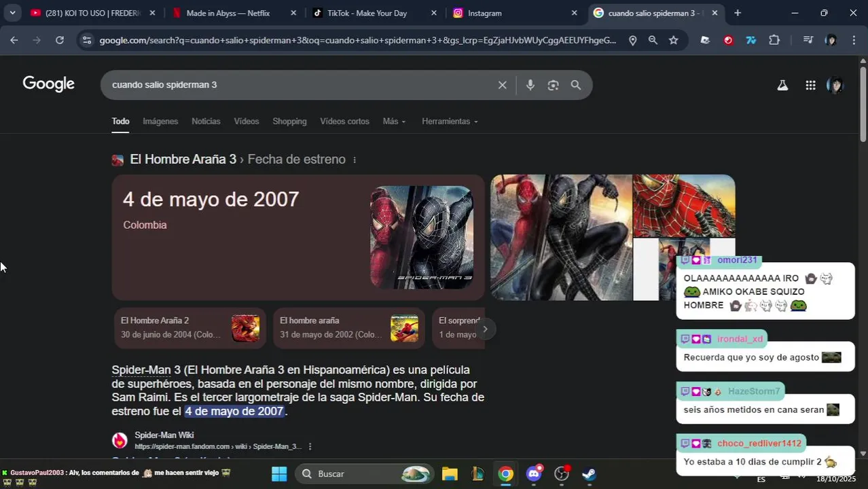Viewport: 868px width, 489px height.
Task: Open the large black-suit Spider-Man image
Action: tap(561, 237)
